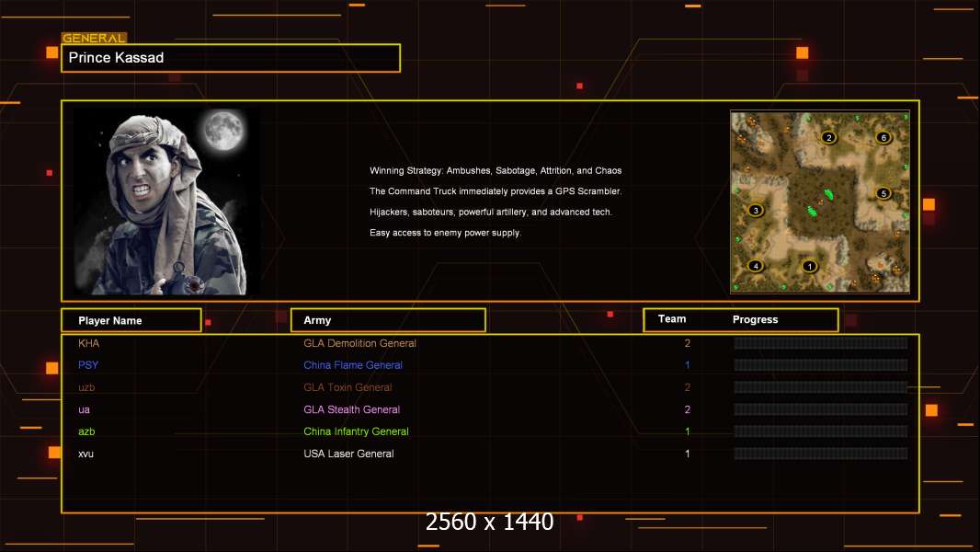
Task: Click start position 5 on the minimap
Action: (883, 193)
